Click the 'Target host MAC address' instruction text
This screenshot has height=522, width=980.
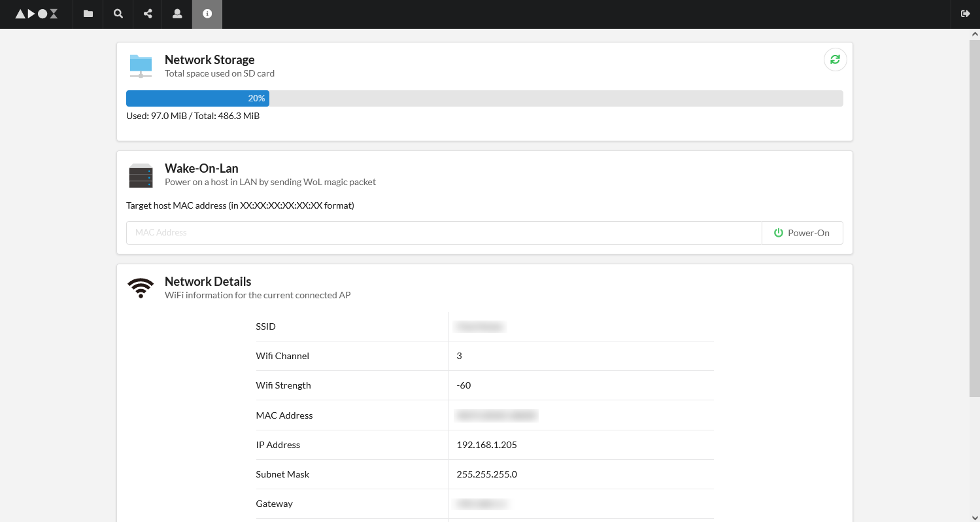click(240, 205)
